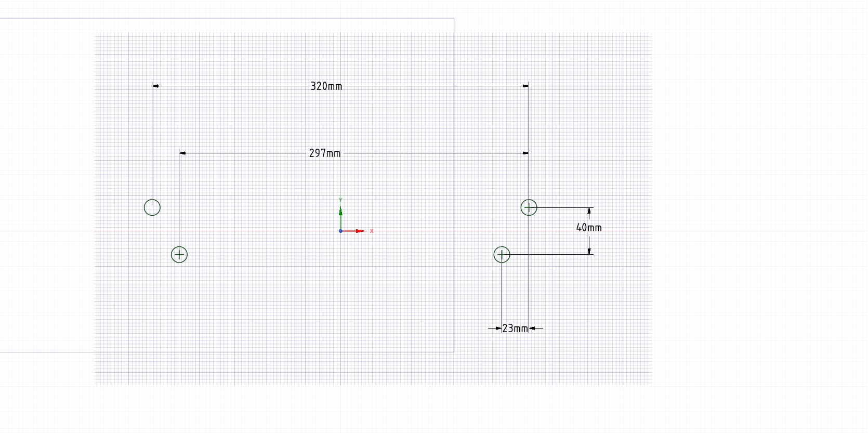Click the red X axis letter label
The height and width of the screenshot is (433, 868).
(372, 231)
